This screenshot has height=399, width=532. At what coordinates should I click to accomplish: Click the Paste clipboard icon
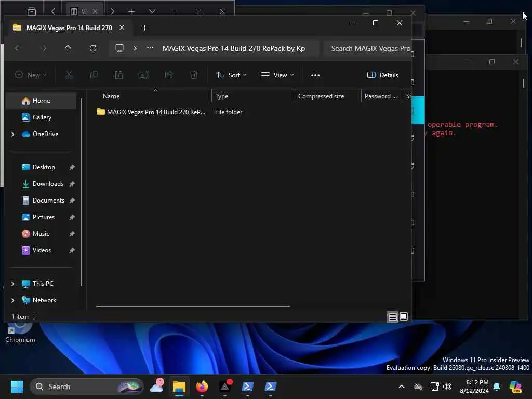click(x=119, y=75)
